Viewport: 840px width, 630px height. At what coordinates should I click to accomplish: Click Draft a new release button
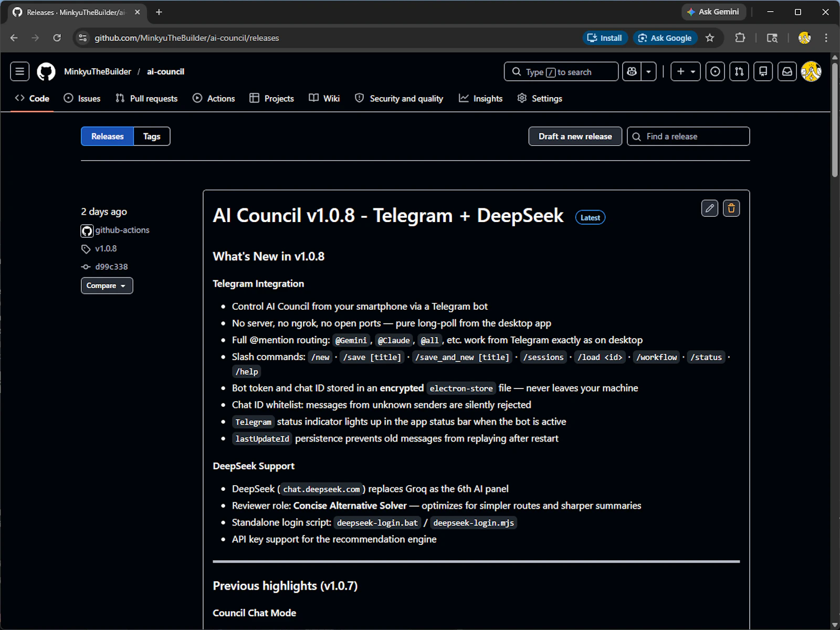coord(575,136)
